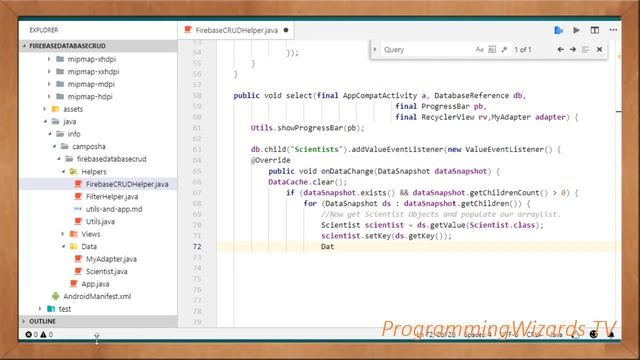Screen dimensions: 640x360
Task: Collapse the FIREBASEDATABASECRUD section
Action: tap(98, 46)
